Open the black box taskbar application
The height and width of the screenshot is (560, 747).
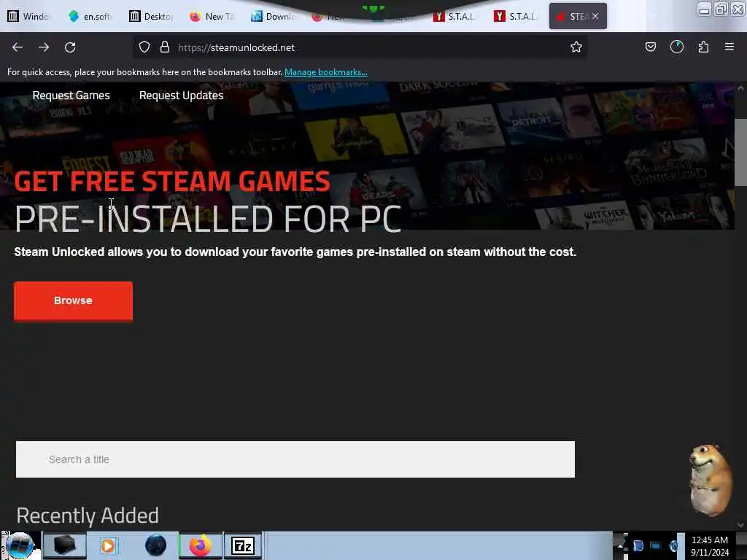(64, 545)
